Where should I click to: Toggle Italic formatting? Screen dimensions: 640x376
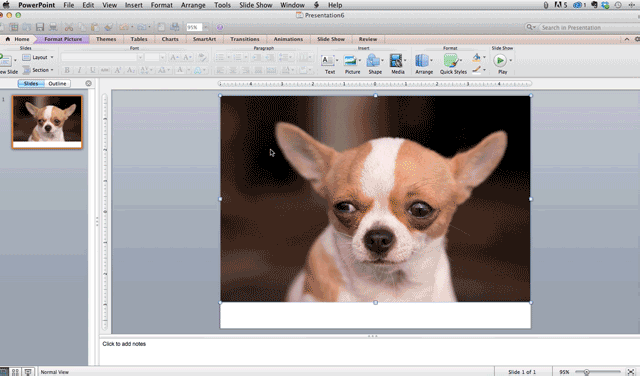click(80, 70)
